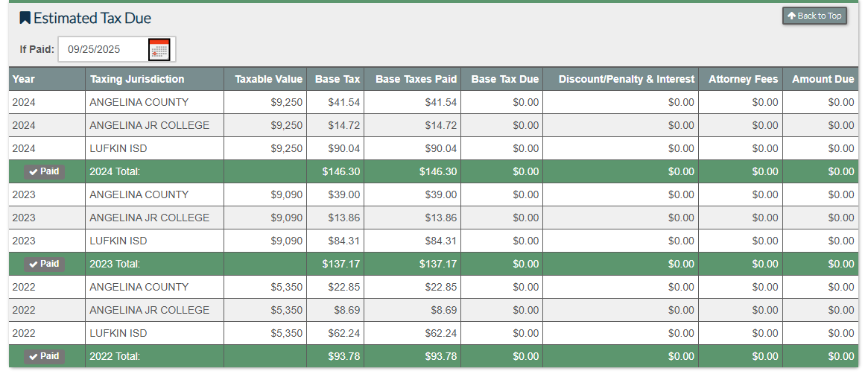Click the bookmark icon beside Estimated Tax Due

[x=25, y=18]
